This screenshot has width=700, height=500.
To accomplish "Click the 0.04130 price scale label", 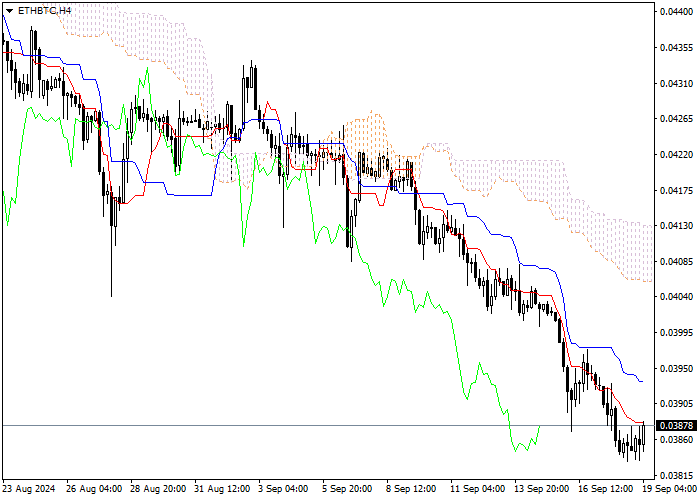I will click(x=676, y=226).
